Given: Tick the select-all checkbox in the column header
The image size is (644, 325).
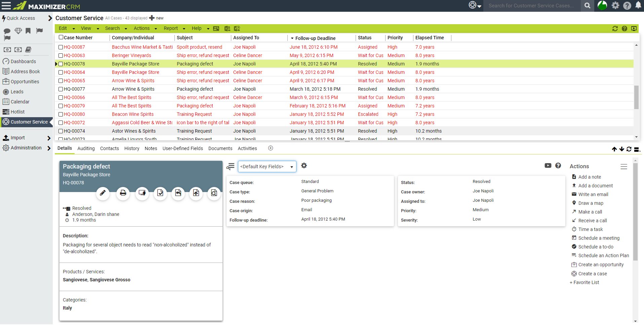Looking at the screenshot, I should coord(61,37).
